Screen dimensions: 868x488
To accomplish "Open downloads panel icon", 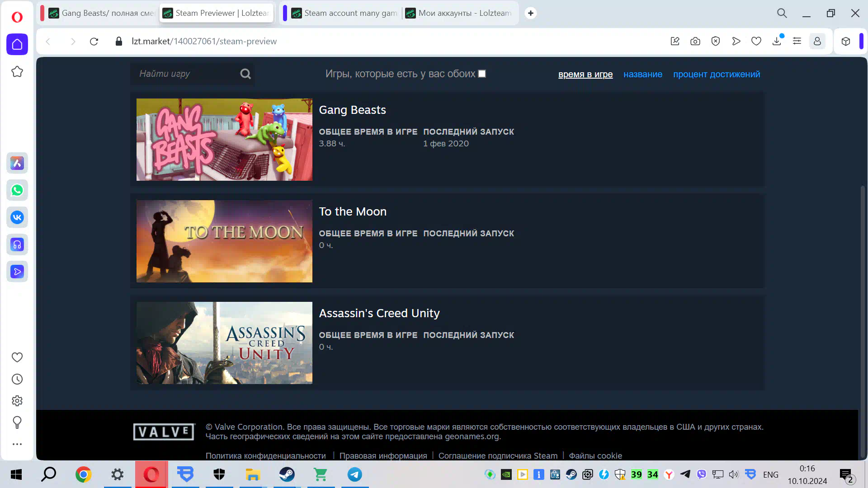I will coord(777,42).
